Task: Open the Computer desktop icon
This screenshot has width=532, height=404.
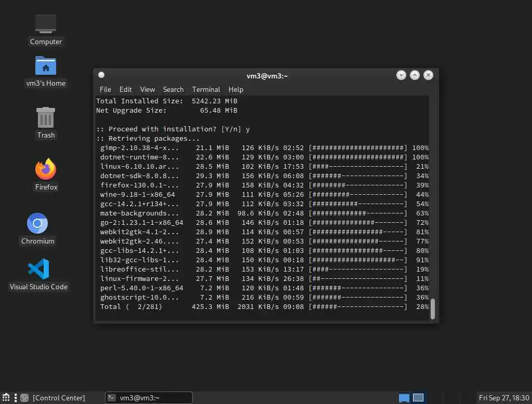Action: [x=46, y=30]
